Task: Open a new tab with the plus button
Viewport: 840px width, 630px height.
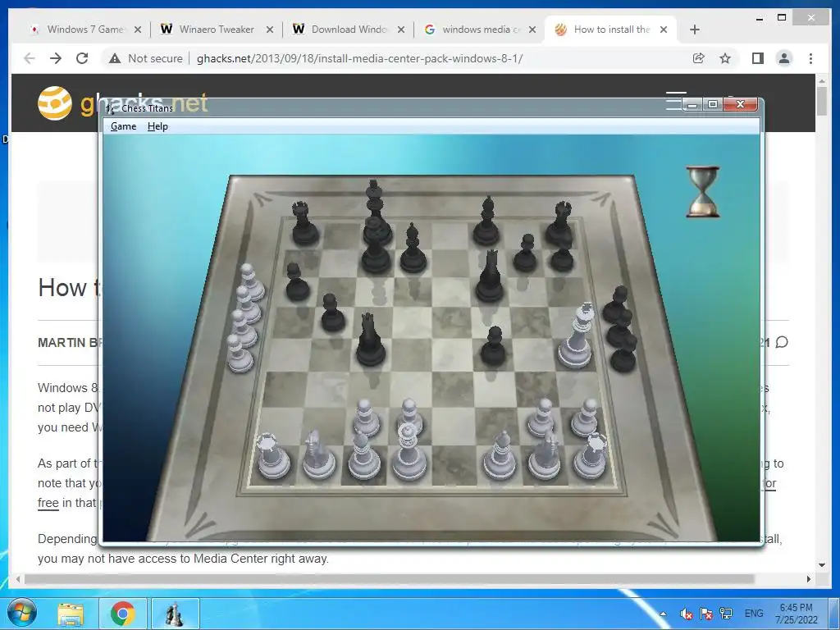Action: [694, 30]
